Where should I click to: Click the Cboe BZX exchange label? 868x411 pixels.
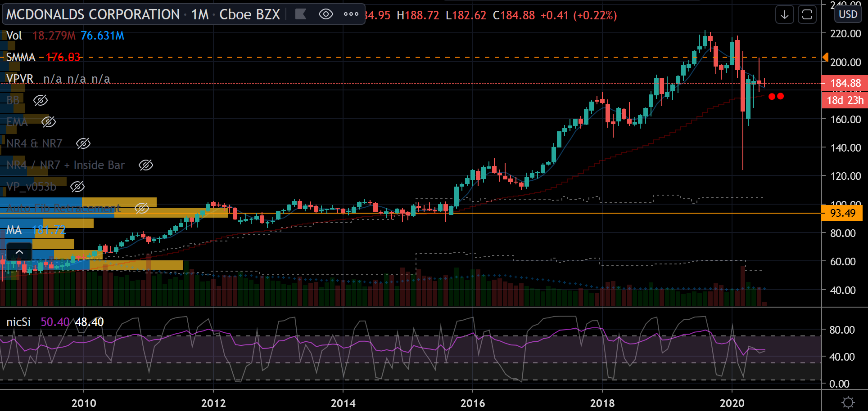[x=250, y=14]
